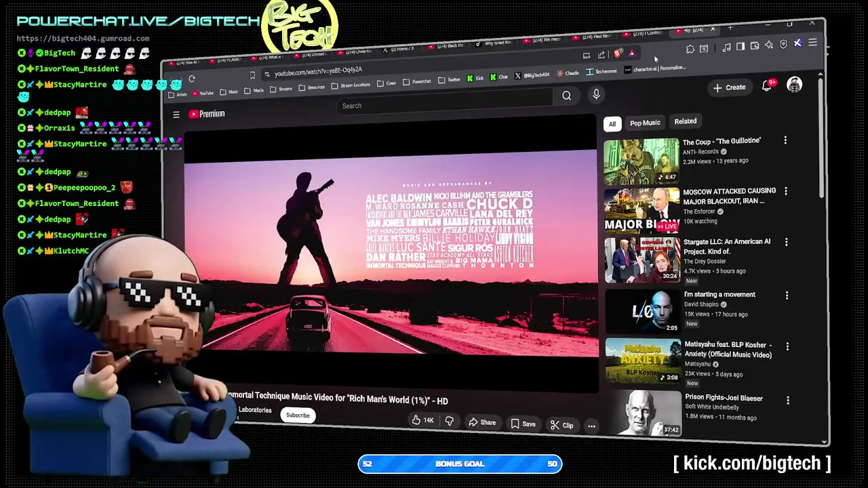The image size is (868, 488).
Task: Open the YouTube hamburger guide menu
Action: point(176,115)
